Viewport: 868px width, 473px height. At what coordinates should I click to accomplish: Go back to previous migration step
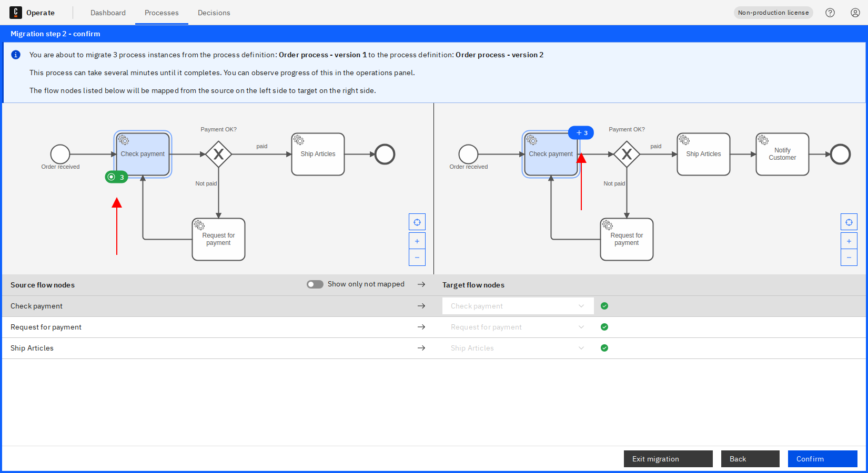(750, 459)
